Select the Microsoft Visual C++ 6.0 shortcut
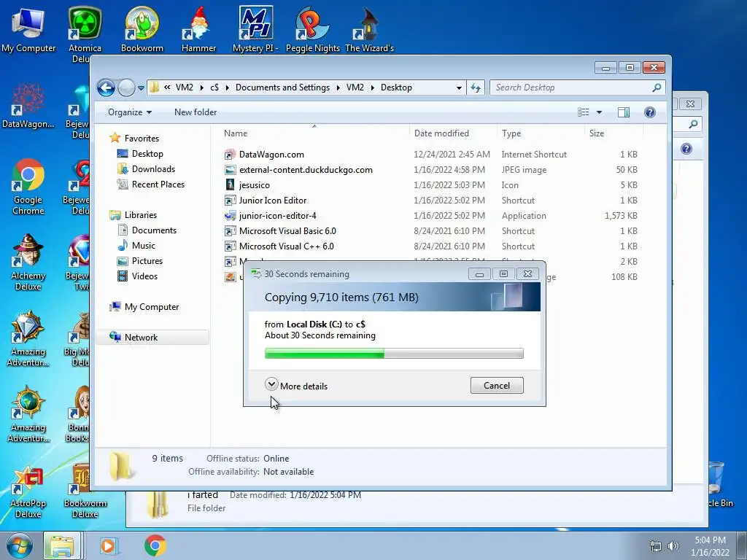Screen dimensions: 747x560 click(279, 246)
